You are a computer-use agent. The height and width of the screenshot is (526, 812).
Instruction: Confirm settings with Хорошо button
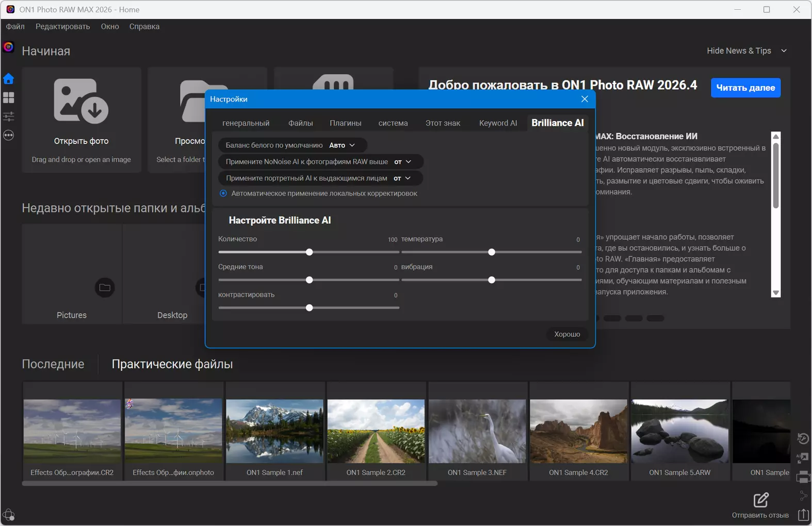pos(567,334)
